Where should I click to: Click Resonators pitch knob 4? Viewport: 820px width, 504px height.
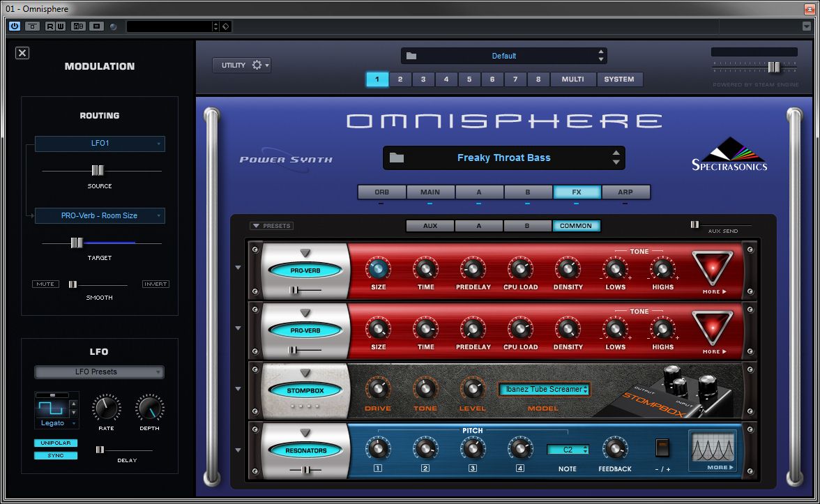pos(520,449)
